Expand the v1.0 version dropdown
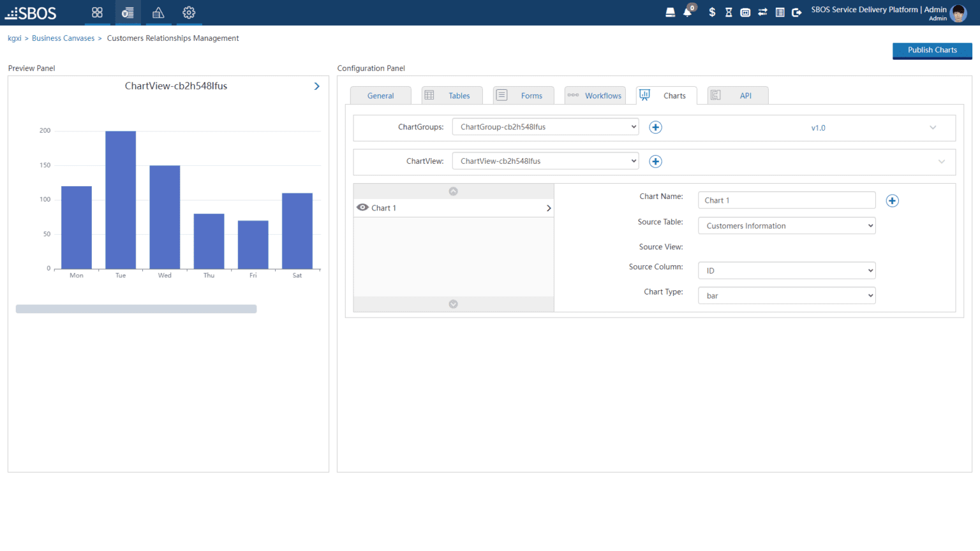The width and height of the screenshot is (980, 551). click(x=933, y=128)
